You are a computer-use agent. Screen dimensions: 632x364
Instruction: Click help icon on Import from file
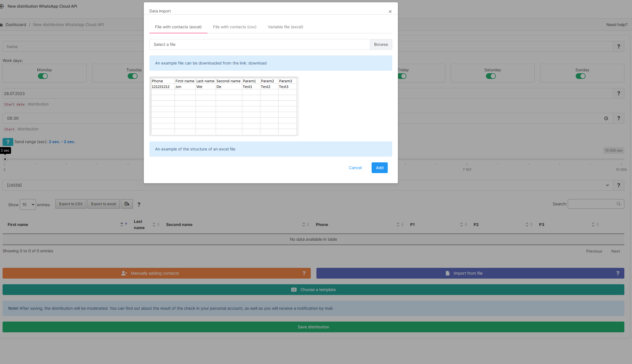click(x=618, y=273)
